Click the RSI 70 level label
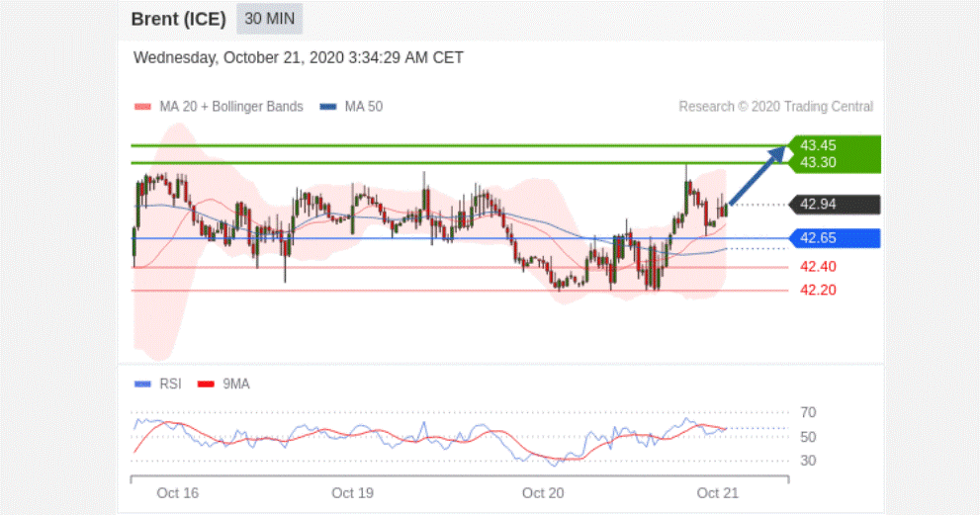Image resolution: width=980 pixels, height=515 pixels. [x=808, y=412]
